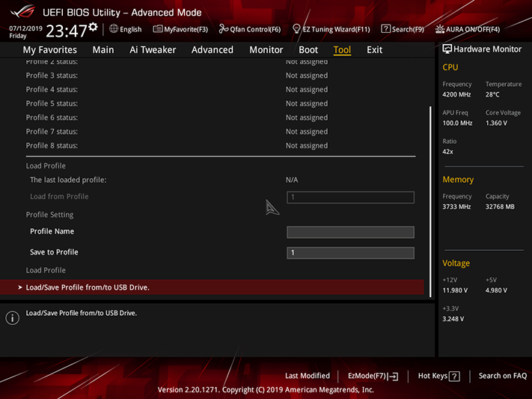532x399 pixels.
Task: Click the Save to Profile label
Action: click(x=54, y=252)
